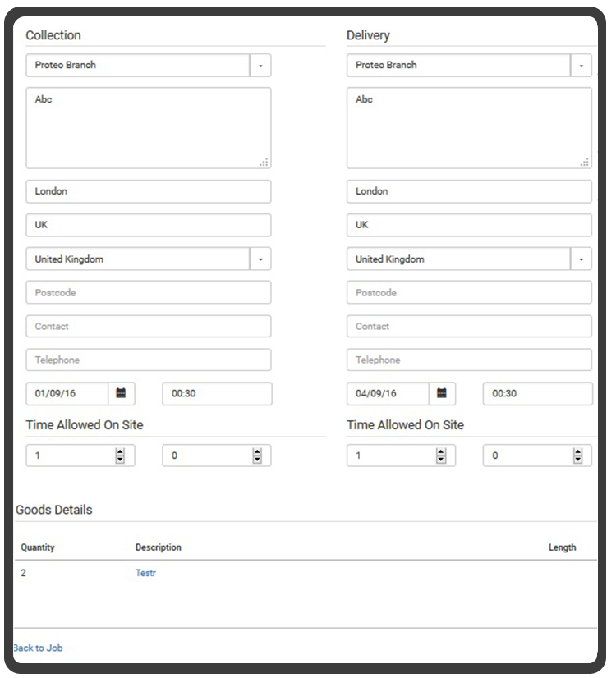
Task: Focus the Collection Contact field
Action: pos(149,326)
